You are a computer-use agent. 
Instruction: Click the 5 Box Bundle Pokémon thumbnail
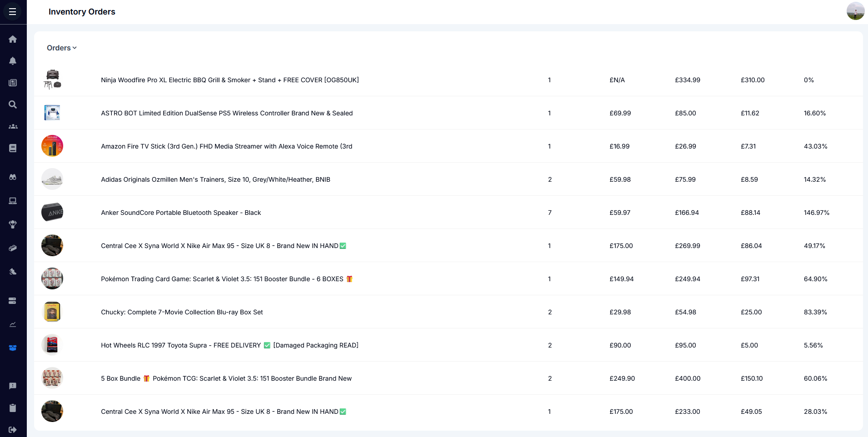coord(52,378)
